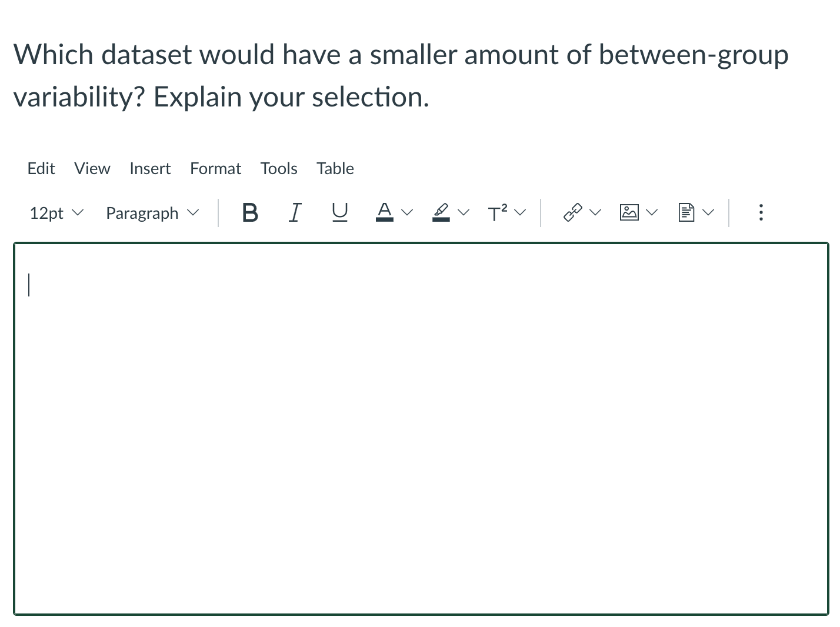This screenshot has height=627, width=840.
Task: Underline the selected text
Action: [x=339, y=213]
